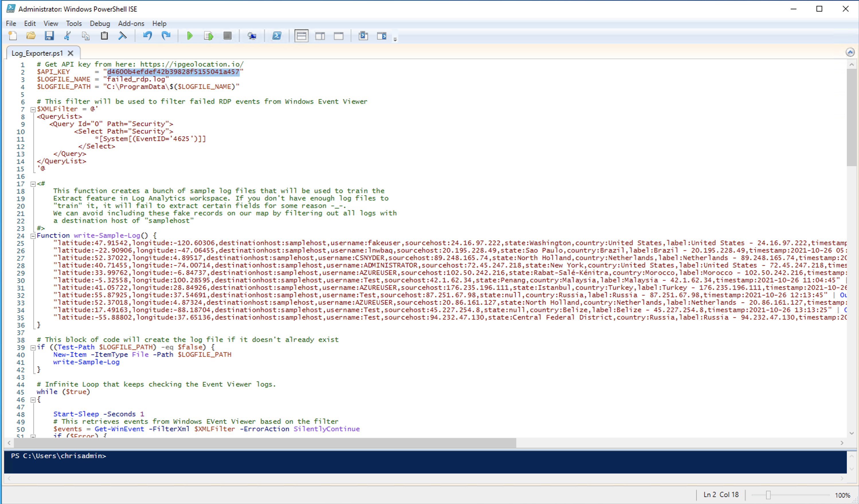859x504 pixels.
Task: Create a new script with the New icon
Action: pyautogui.click(x=13, y=36)
